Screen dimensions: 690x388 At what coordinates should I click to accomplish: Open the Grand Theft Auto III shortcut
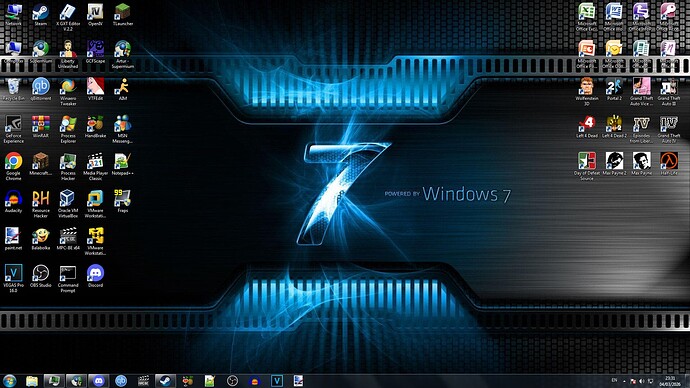(x=668, y=92)
